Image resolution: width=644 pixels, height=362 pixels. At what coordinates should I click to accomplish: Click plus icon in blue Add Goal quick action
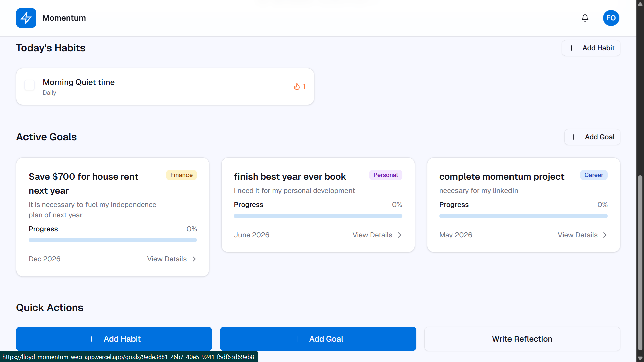pyautogui.click(x=297, y=339)
